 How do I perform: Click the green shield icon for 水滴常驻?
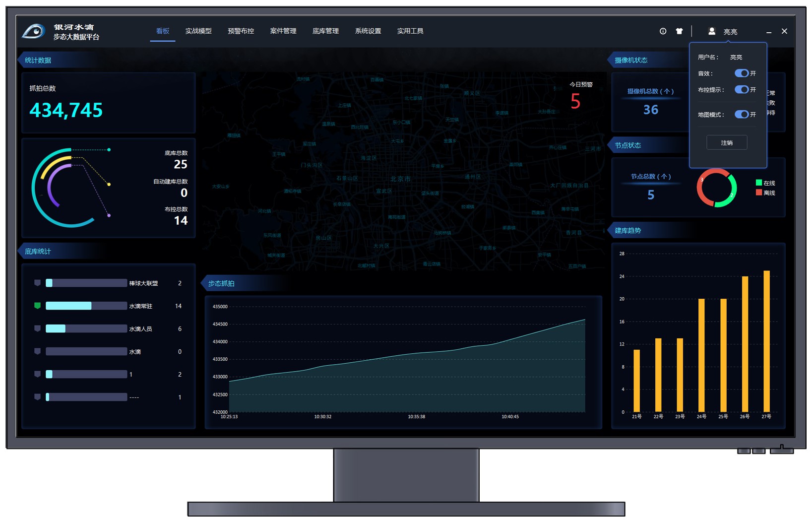point(37,306)
